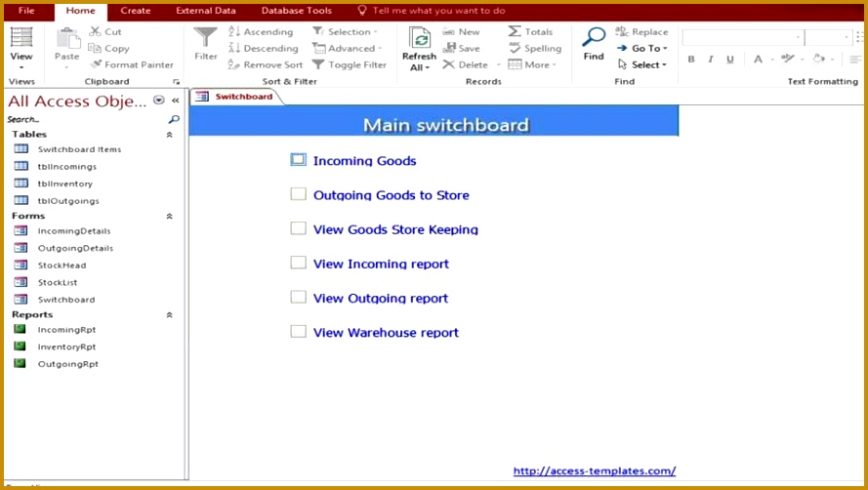Create a New record

[461, 31]
